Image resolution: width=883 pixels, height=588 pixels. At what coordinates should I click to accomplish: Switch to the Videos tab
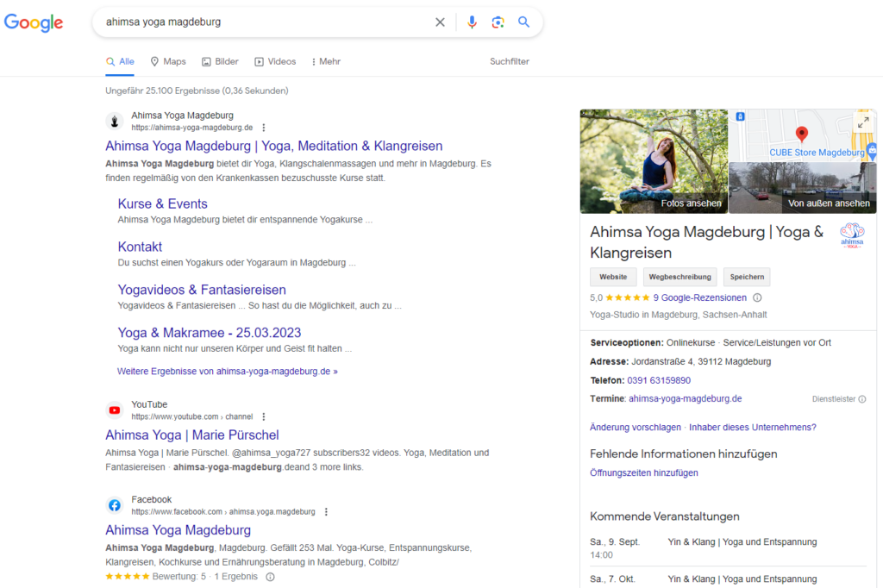tap(275, 61)
